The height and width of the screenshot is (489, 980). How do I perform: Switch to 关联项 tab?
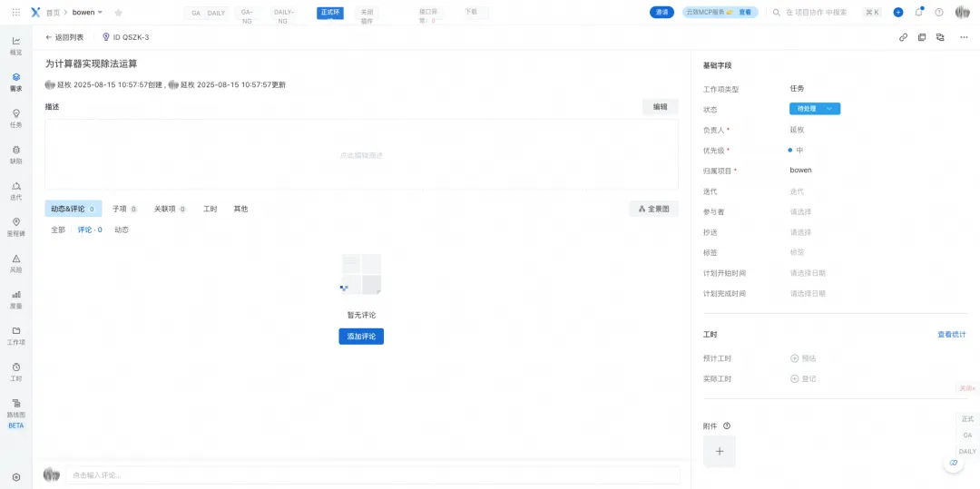170,209
